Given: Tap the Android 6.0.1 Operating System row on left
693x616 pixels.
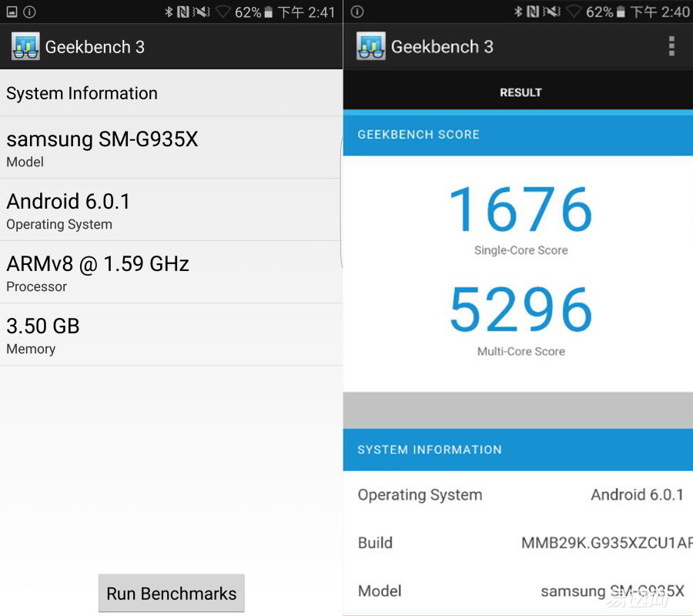Looking at the screenshot, I should 171,210.
